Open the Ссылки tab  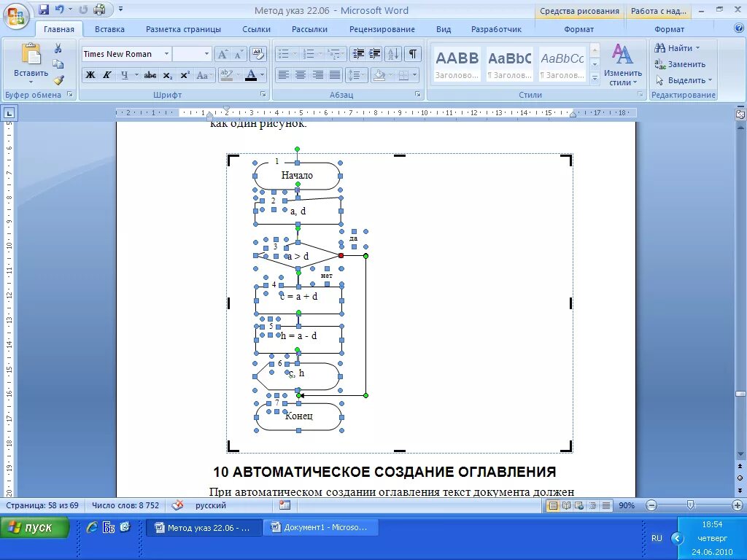pos(256,29)
